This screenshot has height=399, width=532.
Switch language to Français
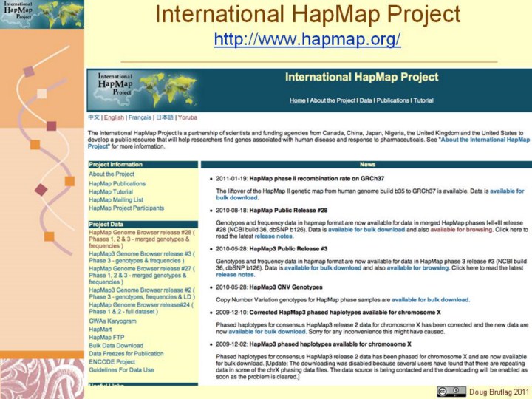point(139,117)
